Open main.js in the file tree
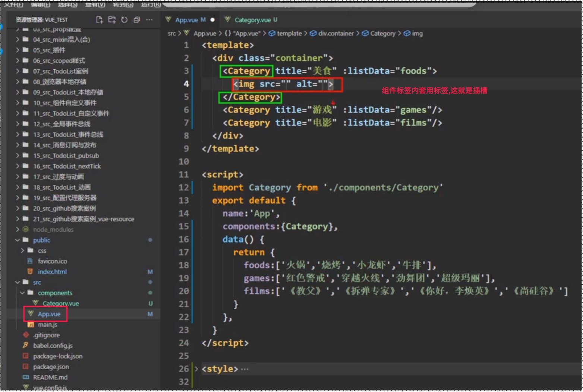 pyautogui.click(x=47, y=325)
